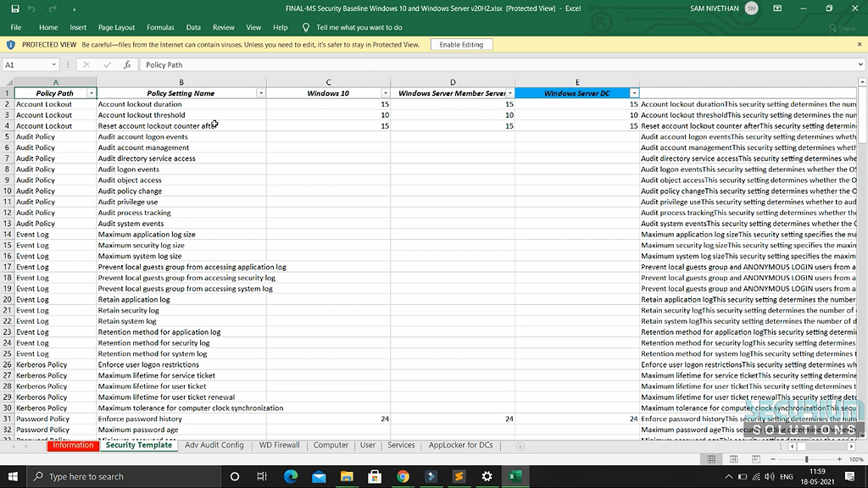Screen dimensions: 868x488
Task: Expand the formula bar
Action: [860, 64]
